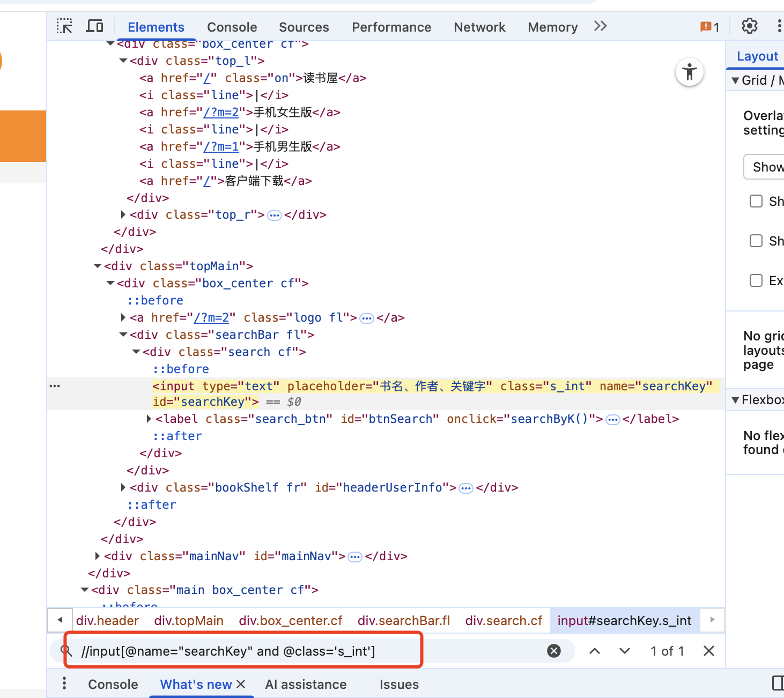Click breadcrumb div.box_center.cf
This screenshot has height=698, width=784.
pos(291,621)
